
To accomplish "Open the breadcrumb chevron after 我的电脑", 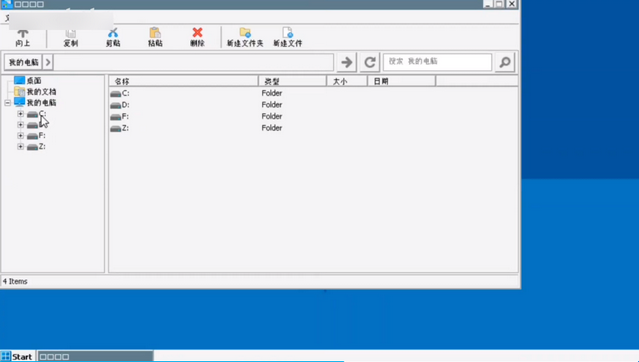I will coord(48,62).
